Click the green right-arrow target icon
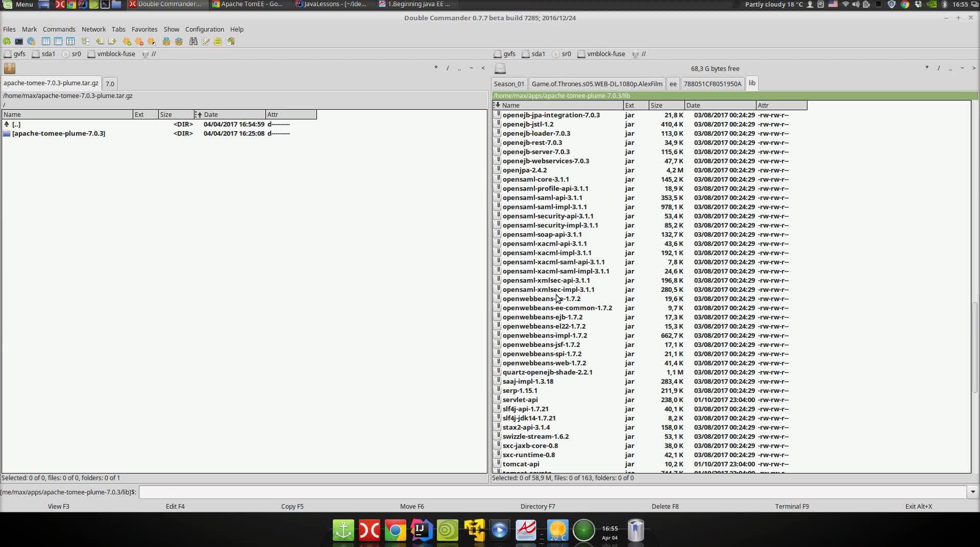980x547 pixels. pyautogui.click(x=112, y=41)
